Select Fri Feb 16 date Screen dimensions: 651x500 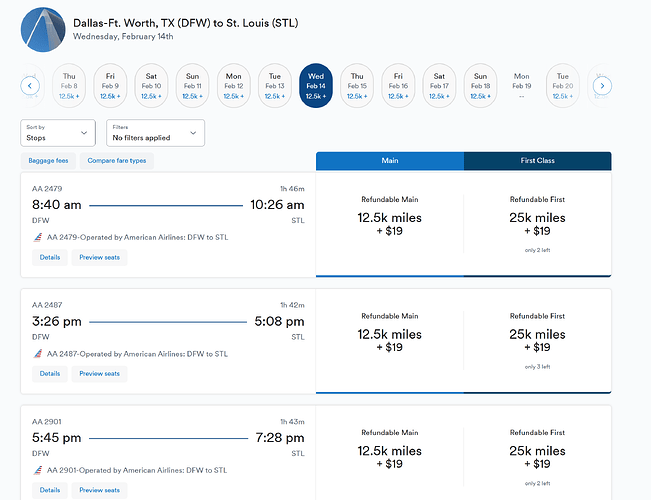(x=398, y=86)
